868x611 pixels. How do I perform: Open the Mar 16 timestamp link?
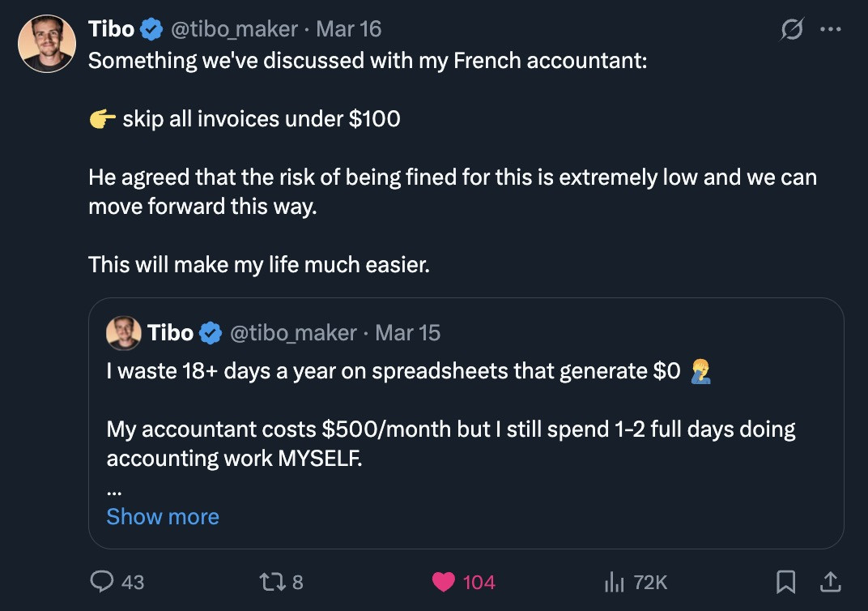pos(349,29)
